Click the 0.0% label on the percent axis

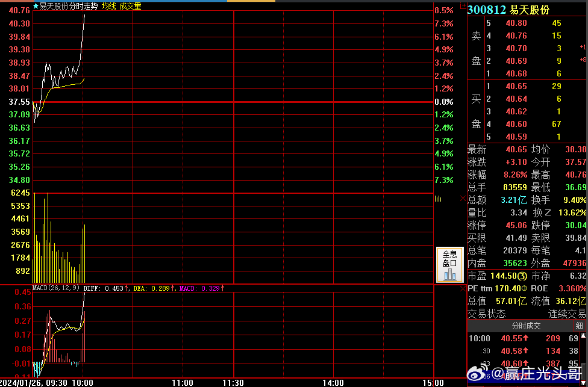pyautogui.click(x=445, y=102)
